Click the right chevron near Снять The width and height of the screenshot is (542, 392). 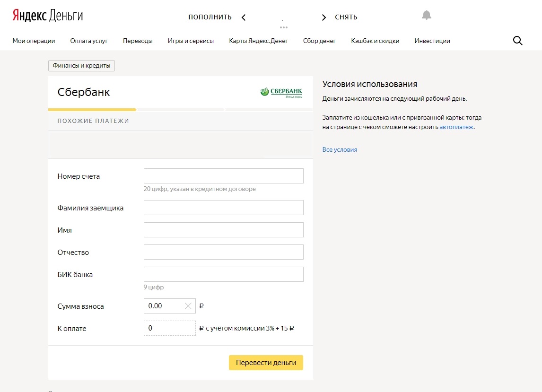click(324, 17)
